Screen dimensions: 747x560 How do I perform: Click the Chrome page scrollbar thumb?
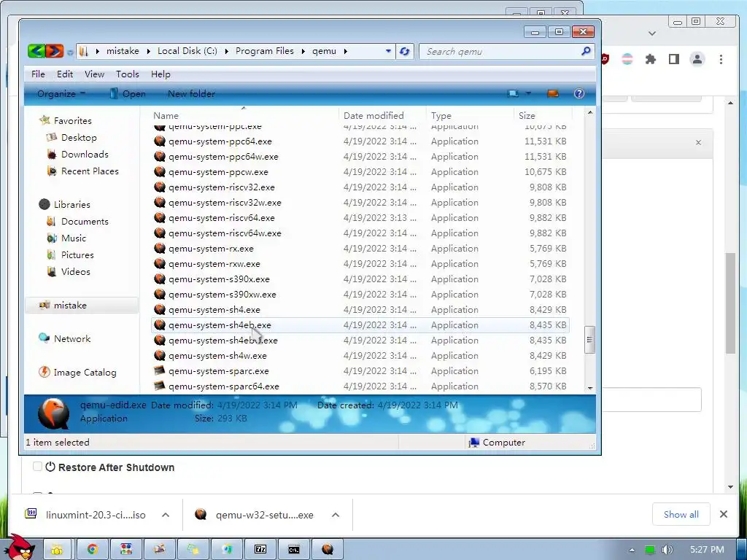coord(731,303)
